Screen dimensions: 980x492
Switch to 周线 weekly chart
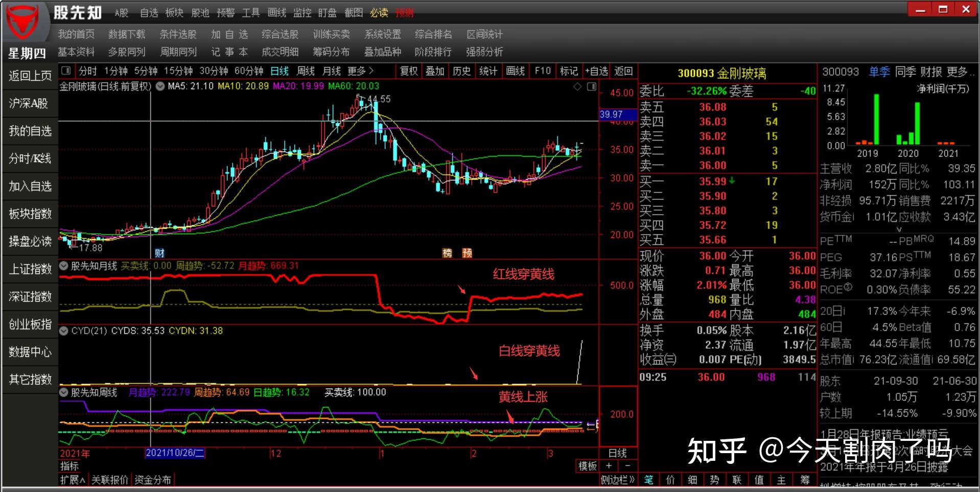(x=306, y=71)
